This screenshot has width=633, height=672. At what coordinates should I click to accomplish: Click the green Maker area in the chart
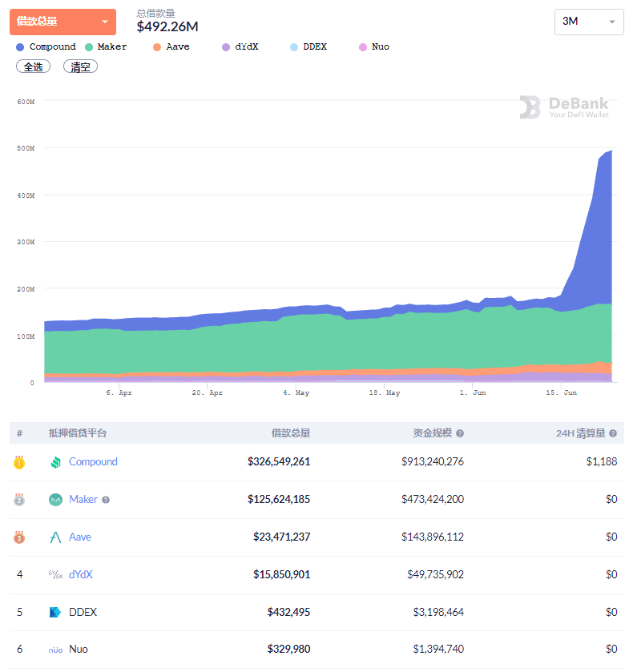click(x=326, y=343)
